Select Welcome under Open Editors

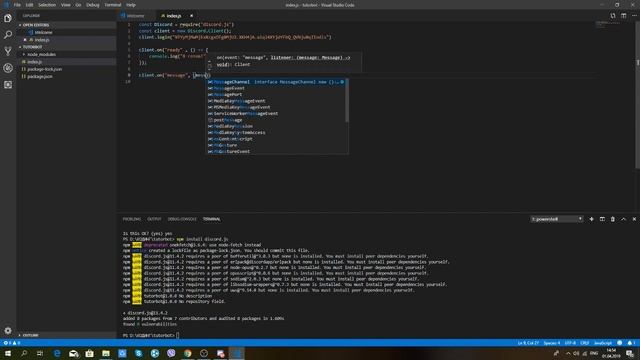[x=43, y=32]
